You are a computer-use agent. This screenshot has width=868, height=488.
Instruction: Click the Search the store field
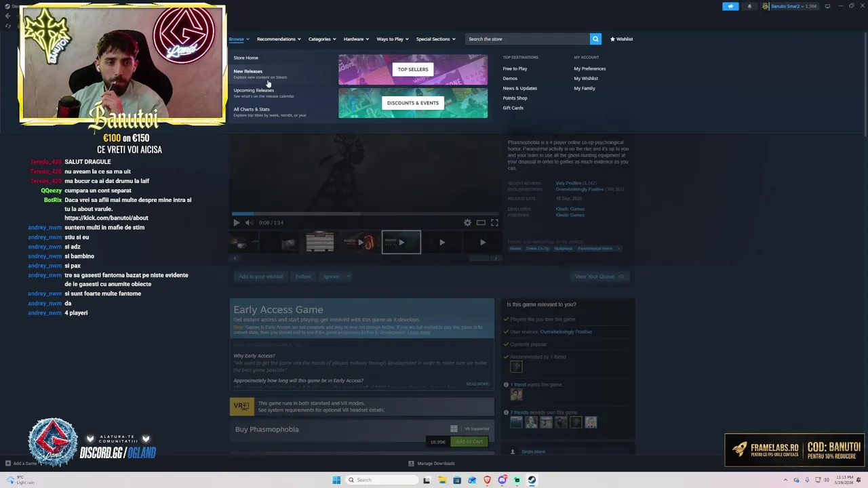click(528, 39)
